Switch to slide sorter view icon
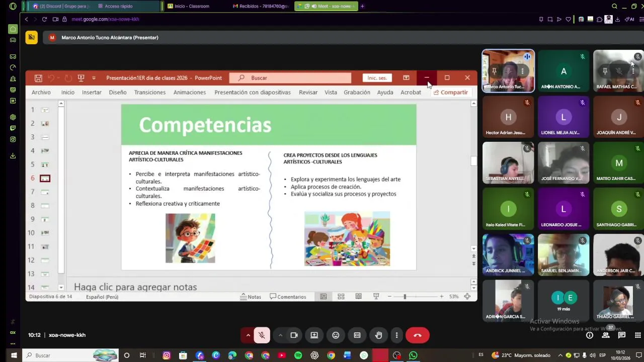The width and height of the screenshot is (644, 362). pyautogui.click(x=341, y=297)
